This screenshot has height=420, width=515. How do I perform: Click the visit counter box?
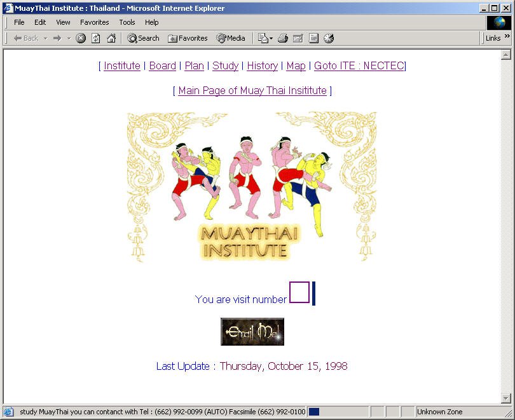click(x=299, y=292)
